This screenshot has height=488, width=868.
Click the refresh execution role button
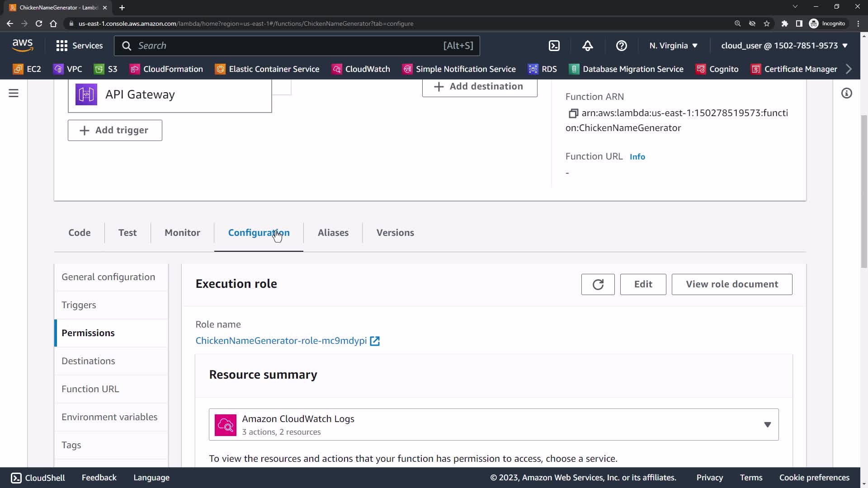tap(598, 284)
